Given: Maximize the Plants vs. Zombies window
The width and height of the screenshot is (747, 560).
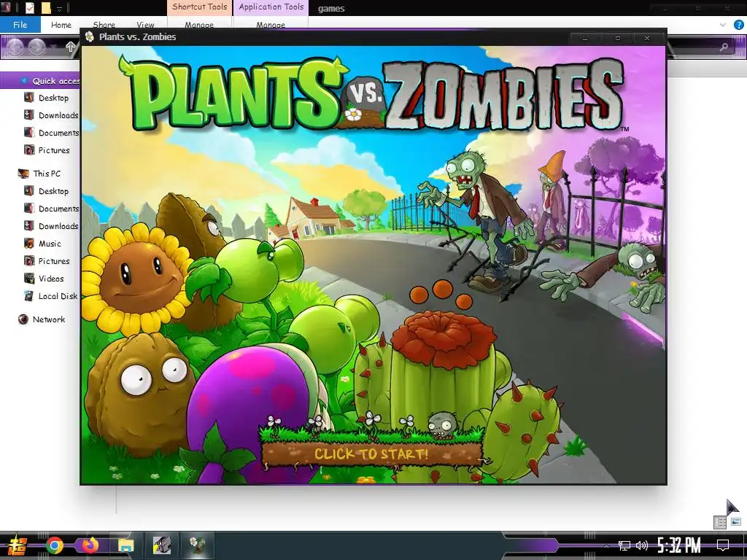Looking at the screenshot, I should 617,38.
